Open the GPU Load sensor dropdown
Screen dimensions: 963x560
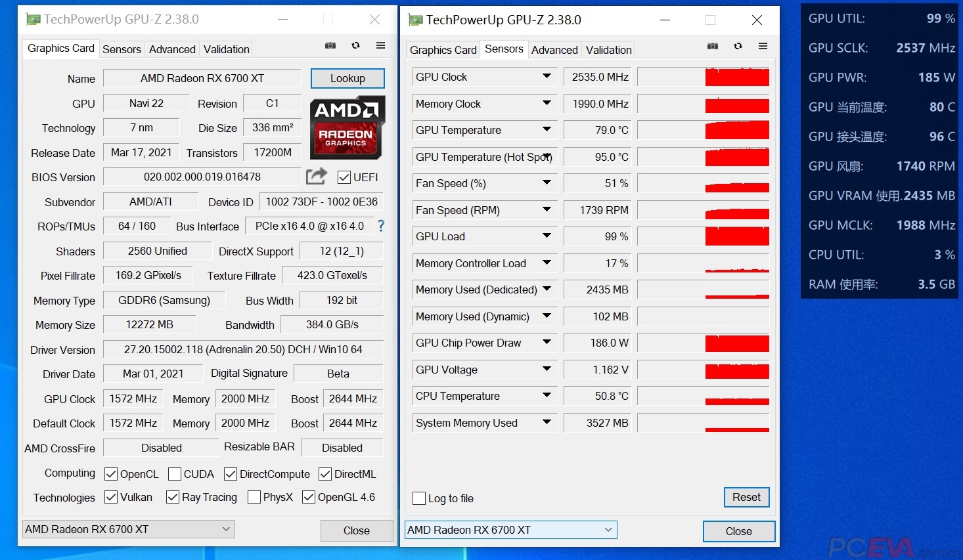coord(547,236)
